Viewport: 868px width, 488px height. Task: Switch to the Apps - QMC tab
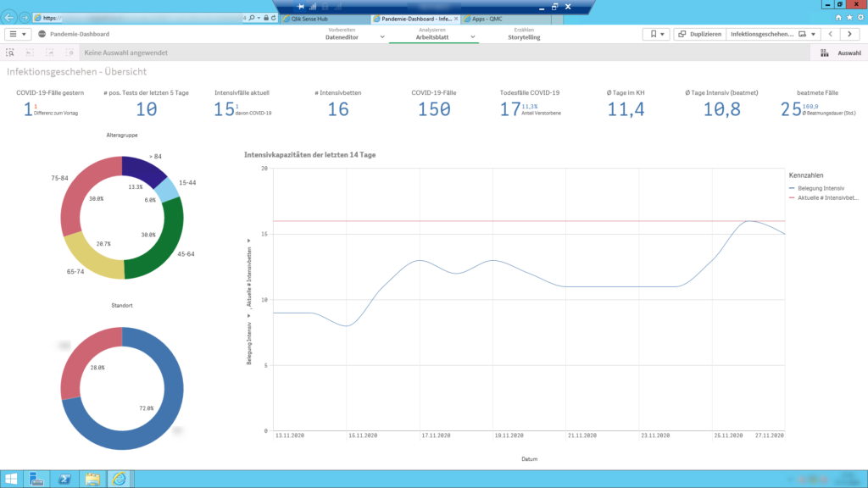pyautogui.click(x=507, y=19)
